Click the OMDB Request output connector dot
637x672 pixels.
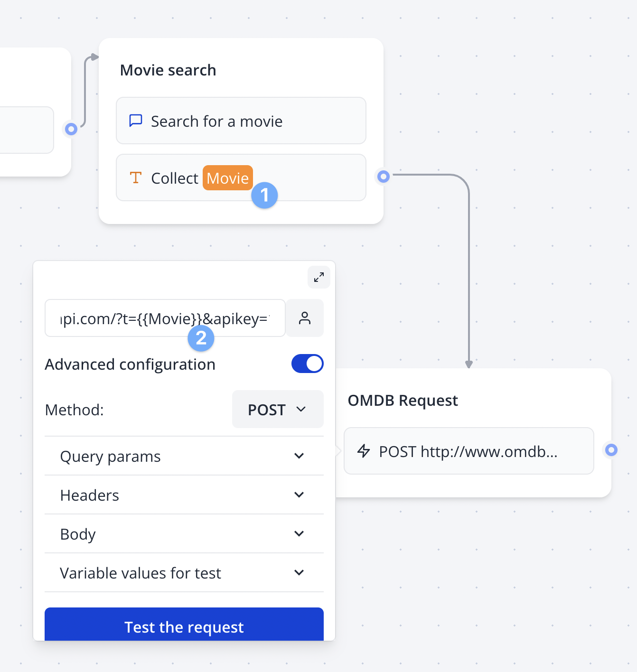tap(611, 449)
